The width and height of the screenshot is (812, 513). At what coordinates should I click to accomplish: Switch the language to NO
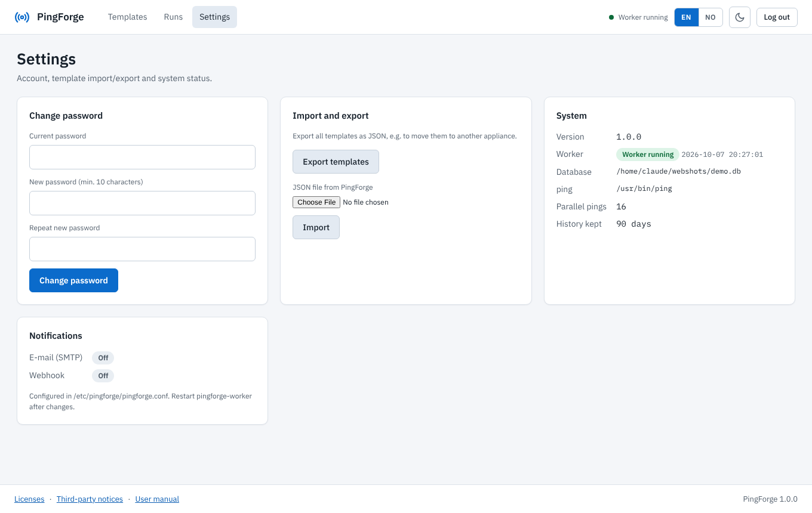[x=710, y=17]
